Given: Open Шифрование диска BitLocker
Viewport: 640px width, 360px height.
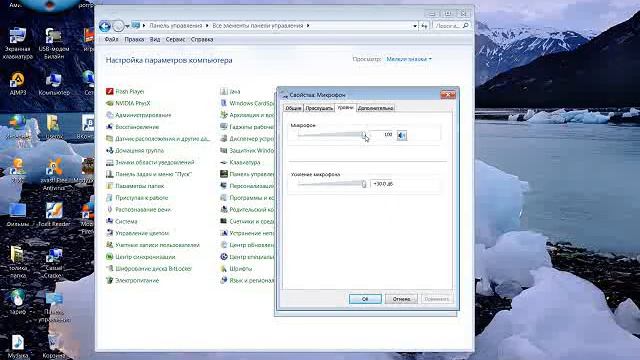Looking at the screenshot, I should [149, 269].
